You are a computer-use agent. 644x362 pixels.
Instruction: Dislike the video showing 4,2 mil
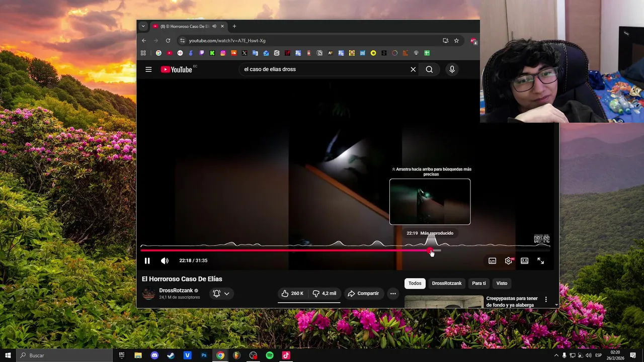pyautogui.click(x=324, y=293)
